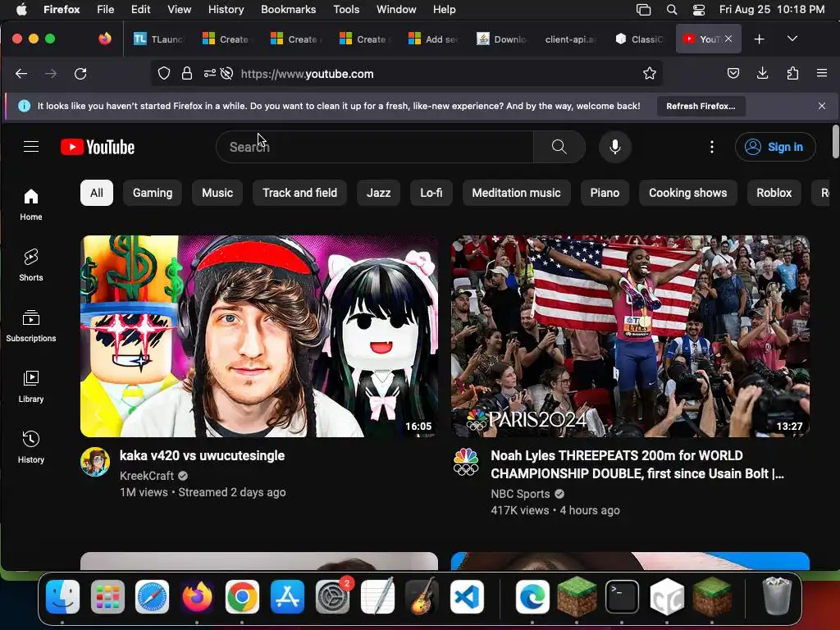
Task: Open a new tab with plus button
Action: [759, 39]
